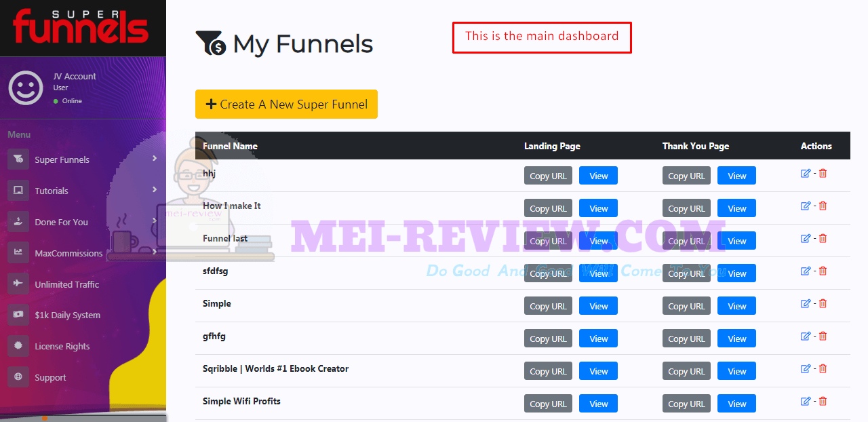Delete the hhj funnel

tap(823, 174)
